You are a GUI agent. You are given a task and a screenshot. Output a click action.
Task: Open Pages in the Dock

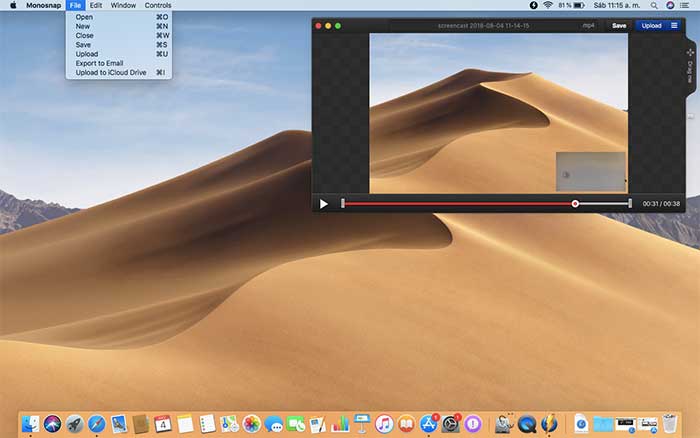tap(318, 424)
